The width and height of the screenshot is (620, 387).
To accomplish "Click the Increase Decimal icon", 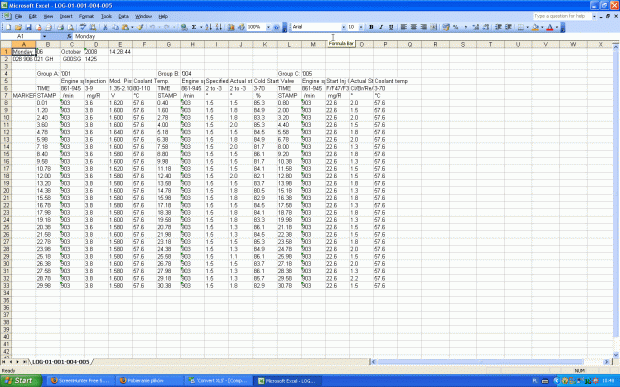I will pyautogui.click(x=475, y=27).
